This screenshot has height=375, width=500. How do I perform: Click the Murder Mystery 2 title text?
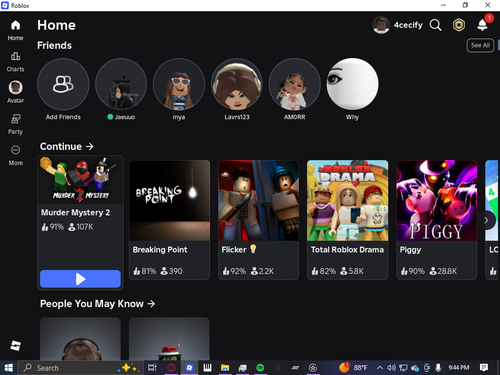click(75, 213)
